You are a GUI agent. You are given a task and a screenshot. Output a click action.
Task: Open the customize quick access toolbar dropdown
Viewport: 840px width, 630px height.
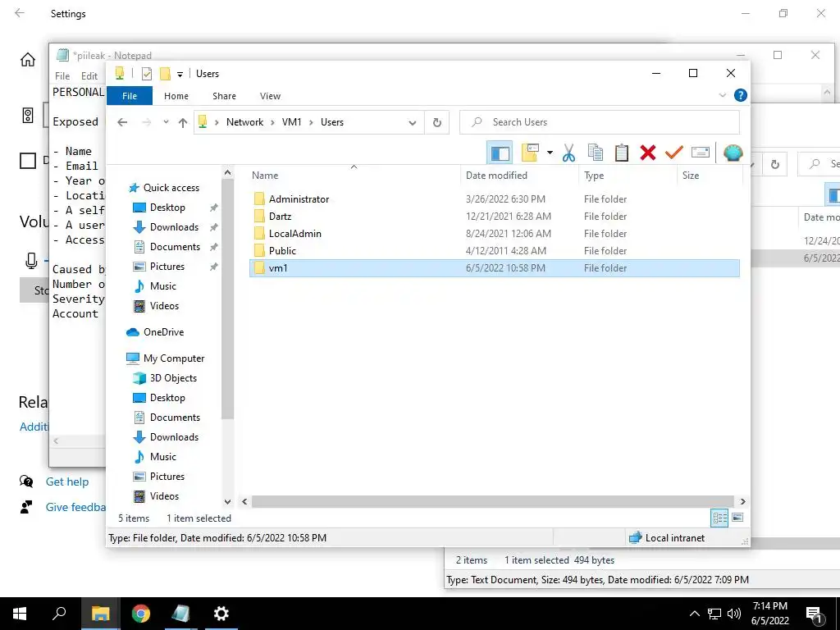pyautogui.click(x=180, y=75)
